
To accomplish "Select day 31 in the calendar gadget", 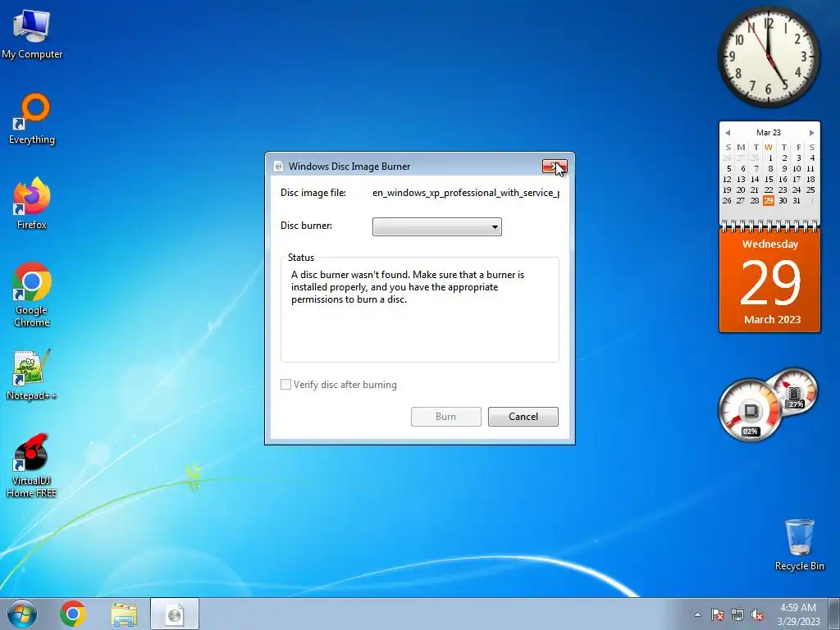I will (x=797, y=200).
